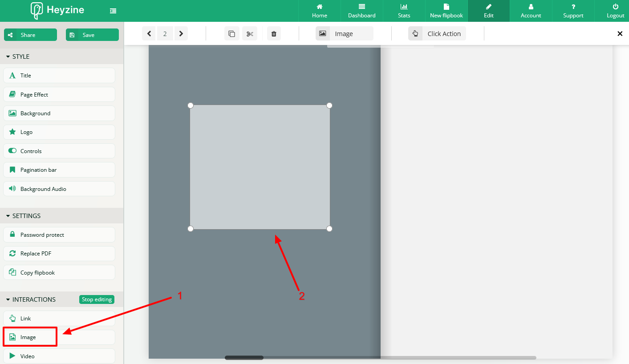
Task: Click the Logout menu item
Action: pos(616,11)
